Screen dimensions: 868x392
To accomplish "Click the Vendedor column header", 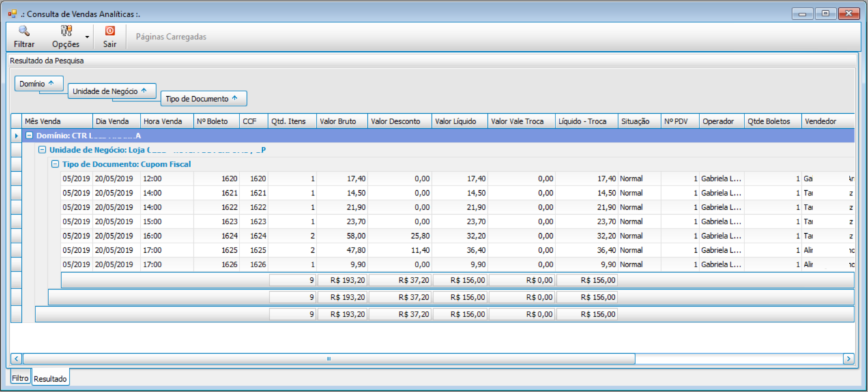I will 828,121.
